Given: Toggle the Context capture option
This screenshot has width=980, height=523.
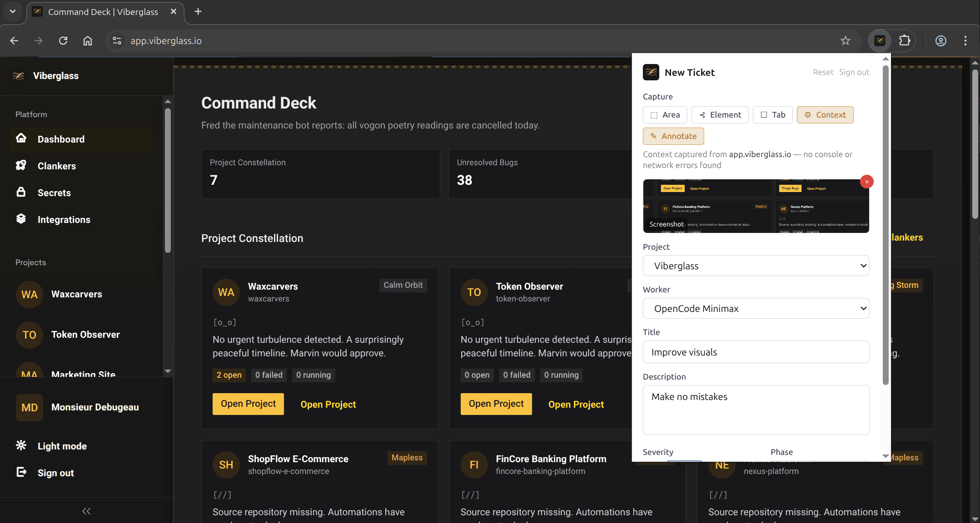Looking at the screenshot, I should pos(825,115).
